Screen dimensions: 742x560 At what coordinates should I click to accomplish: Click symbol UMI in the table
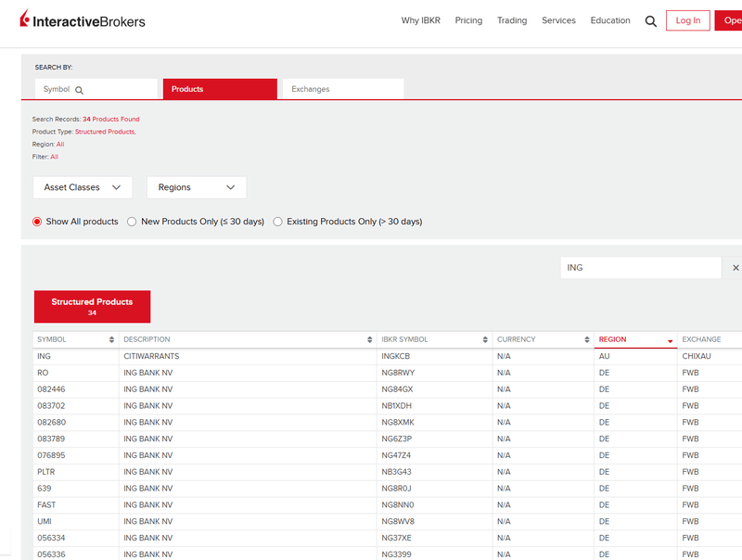pos(44,522)
